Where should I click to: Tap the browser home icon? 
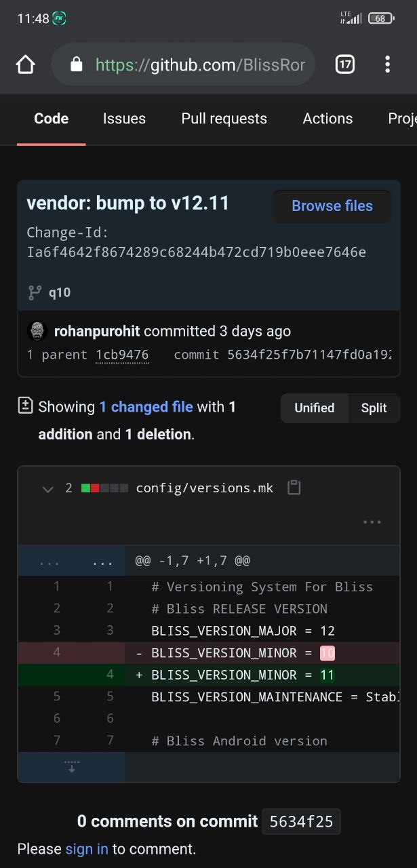tap(25, 64)
